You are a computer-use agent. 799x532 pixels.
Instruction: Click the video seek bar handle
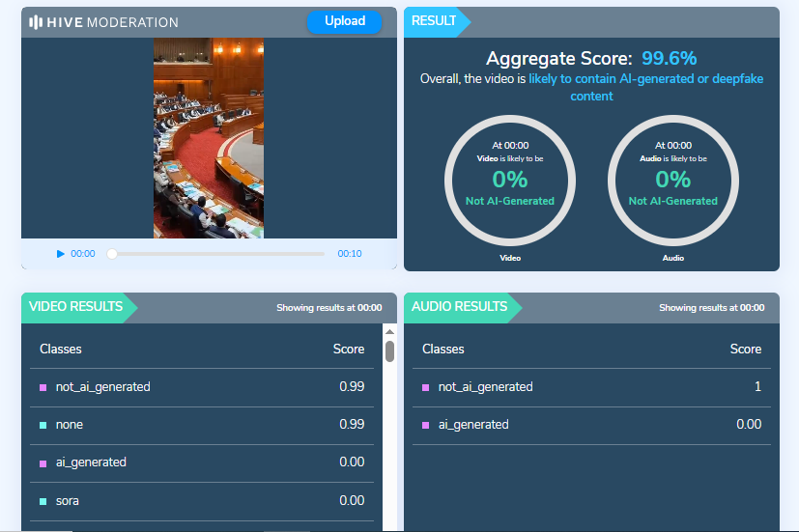pyautogui.click(x=112, y=254)
